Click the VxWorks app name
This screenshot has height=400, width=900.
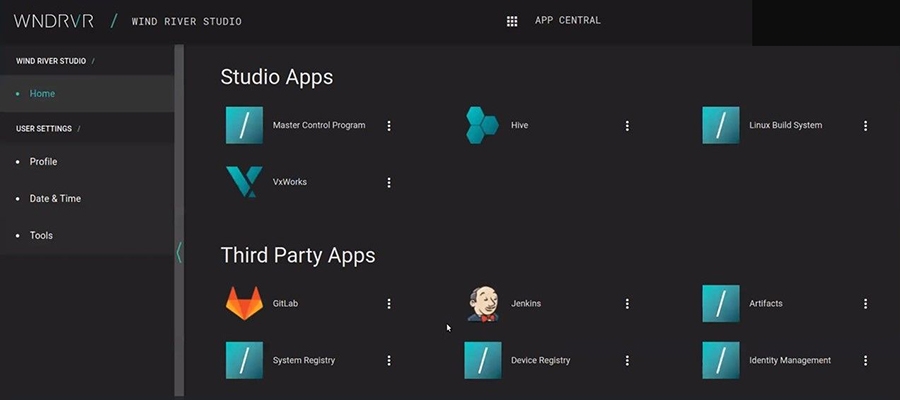point(289,182)
